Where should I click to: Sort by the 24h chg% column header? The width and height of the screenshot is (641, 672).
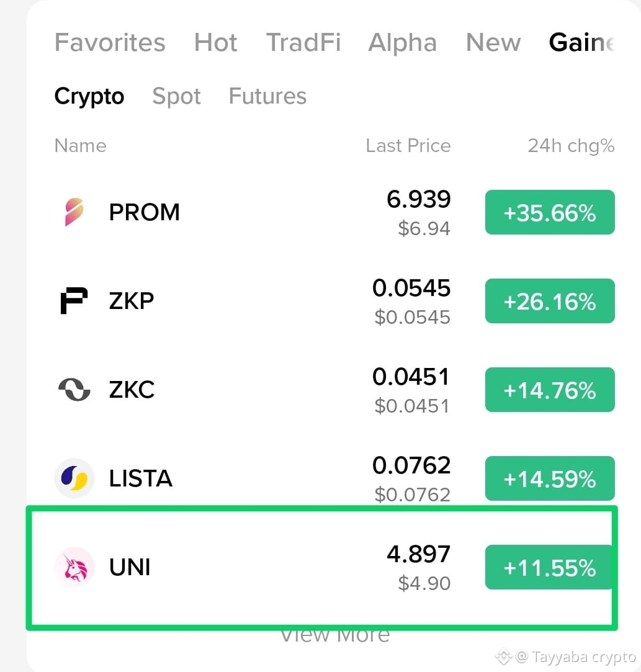tap(571, 146)
